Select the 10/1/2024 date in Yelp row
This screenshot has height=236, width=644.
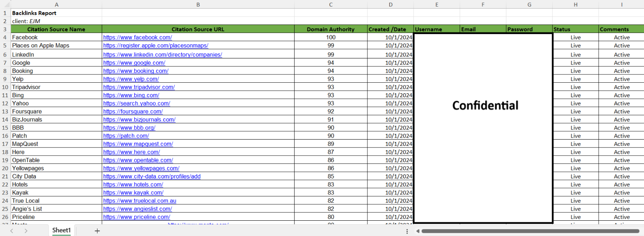391,79
